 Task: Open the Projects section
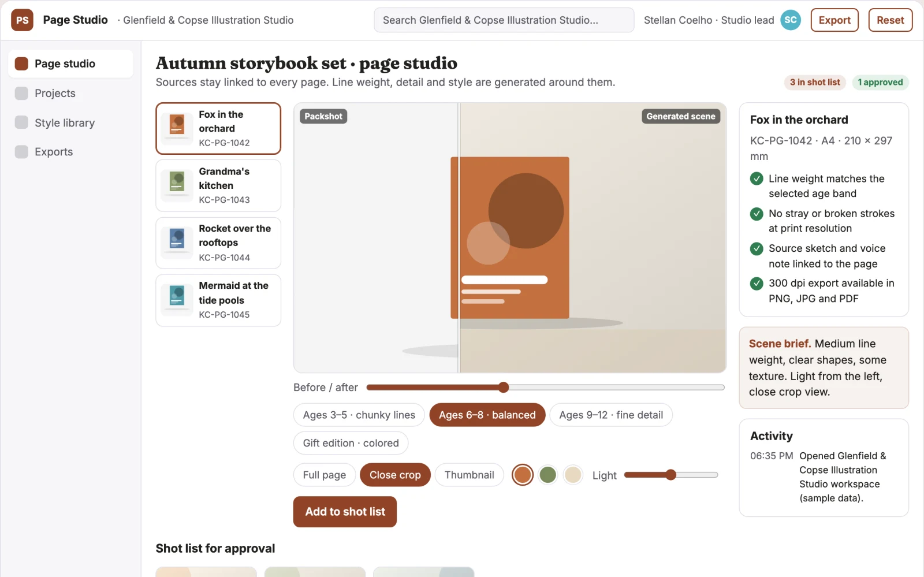pyautogui.click(x=71, y=94)
